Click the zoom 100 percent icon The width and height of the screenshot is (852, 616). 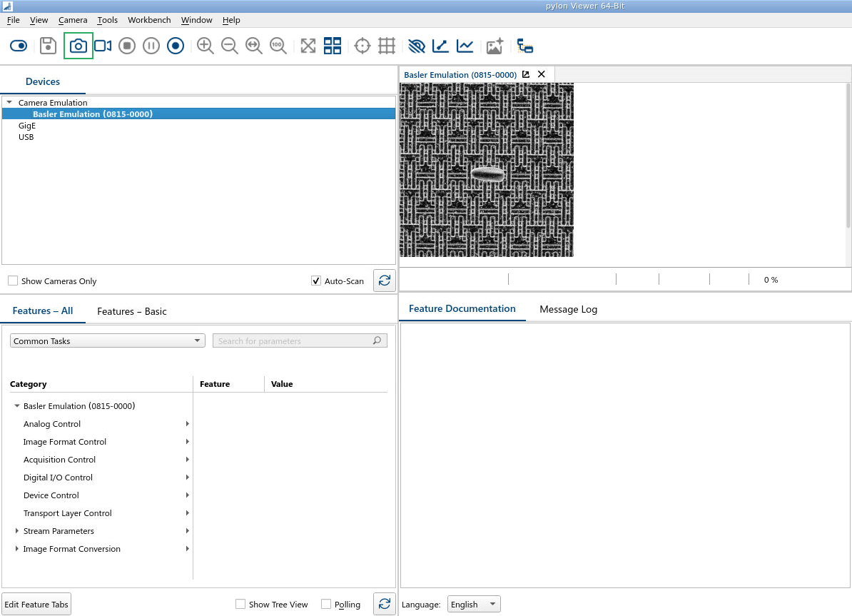point(278,46)
